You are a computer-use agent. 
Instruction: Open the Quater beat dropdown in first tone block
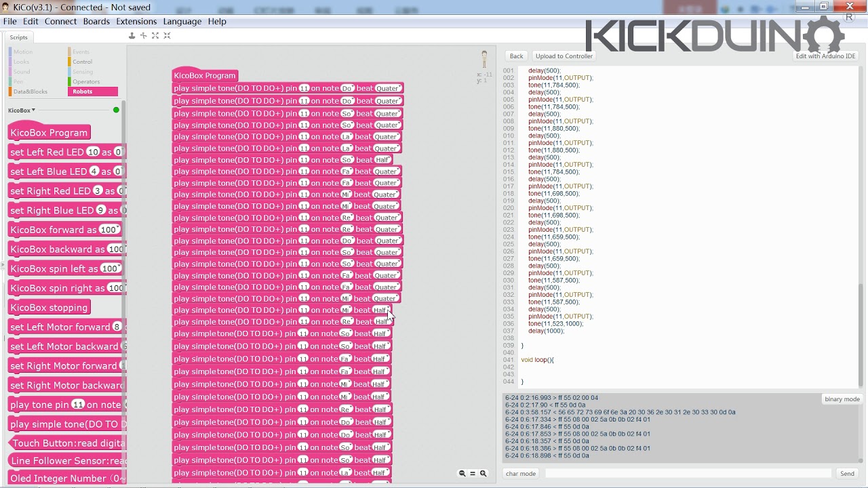[387, 88]
